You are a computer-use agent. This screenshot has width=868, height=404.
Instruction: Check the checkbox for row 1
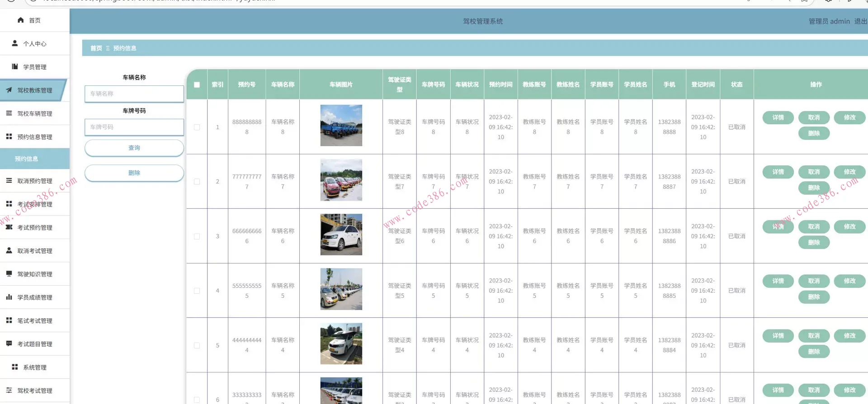pos(197,127)
